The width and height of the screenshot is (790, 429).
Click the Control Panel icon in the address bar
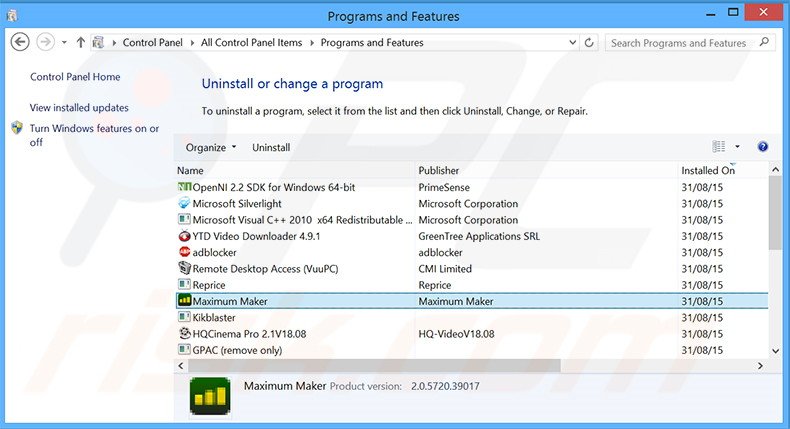tap(99, 43)
